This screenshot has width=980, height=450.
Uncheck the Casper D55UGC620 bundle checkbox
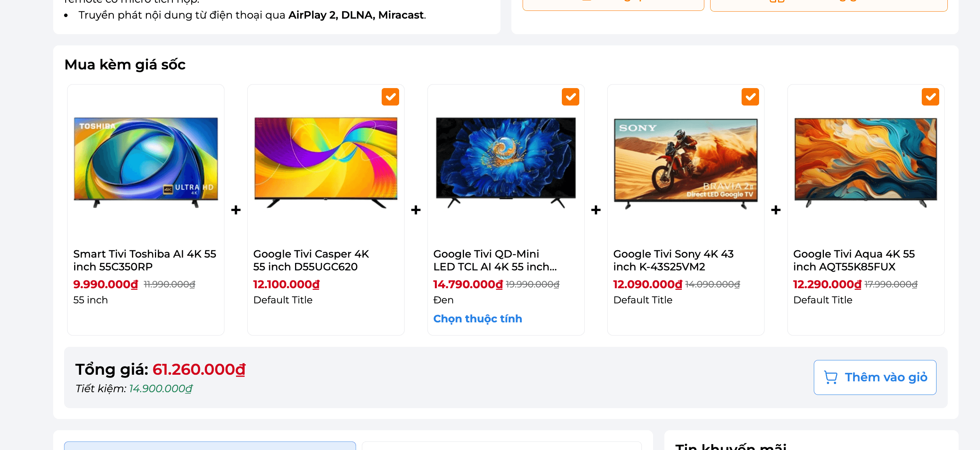pyautogui.click(x=390, y=97)
